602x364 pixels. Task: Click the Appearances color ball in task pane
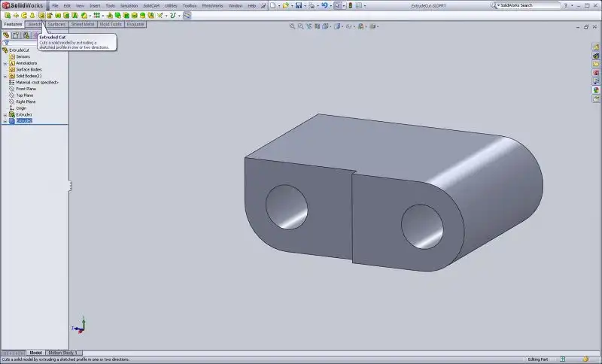tap(596, 89)
